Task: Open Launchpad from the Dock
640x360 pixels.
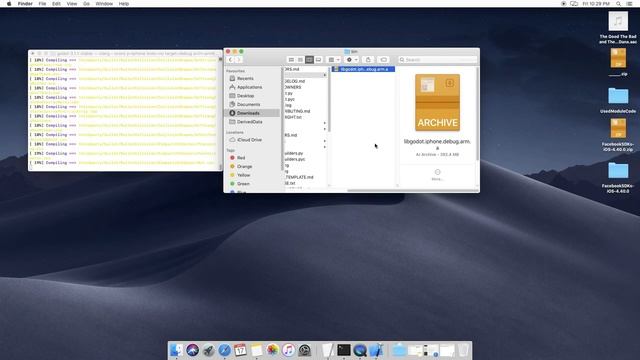Action: pyautogui.click(x=208, y=350)
